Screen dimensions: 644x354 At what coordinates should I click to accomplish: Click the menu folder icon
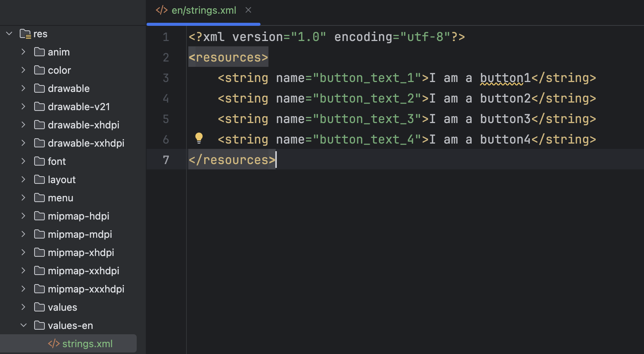[39, 198]
